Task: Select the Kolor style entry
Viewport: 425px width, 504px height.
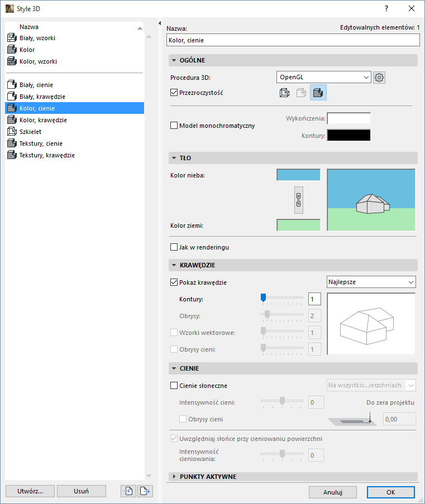Action: pyautogui.click(x=75, y=50)
